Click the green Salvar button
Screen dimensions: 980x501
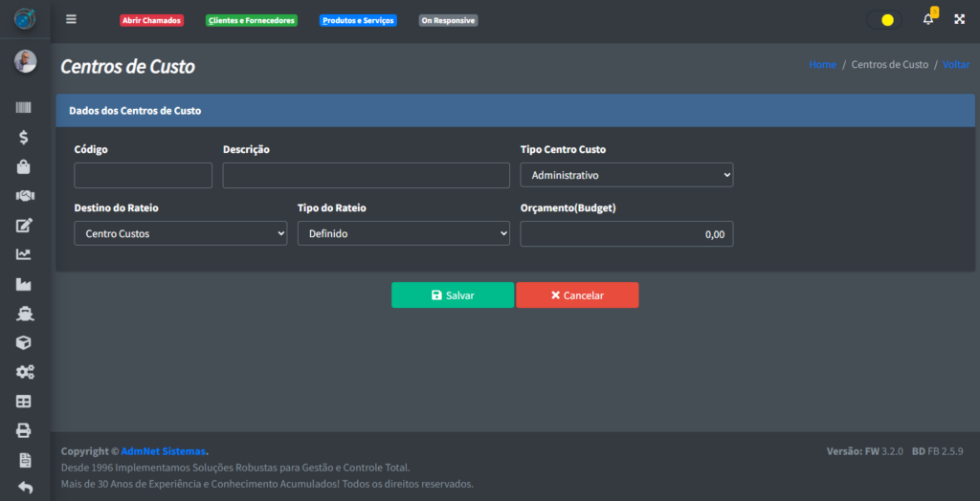tap(452, 295)
